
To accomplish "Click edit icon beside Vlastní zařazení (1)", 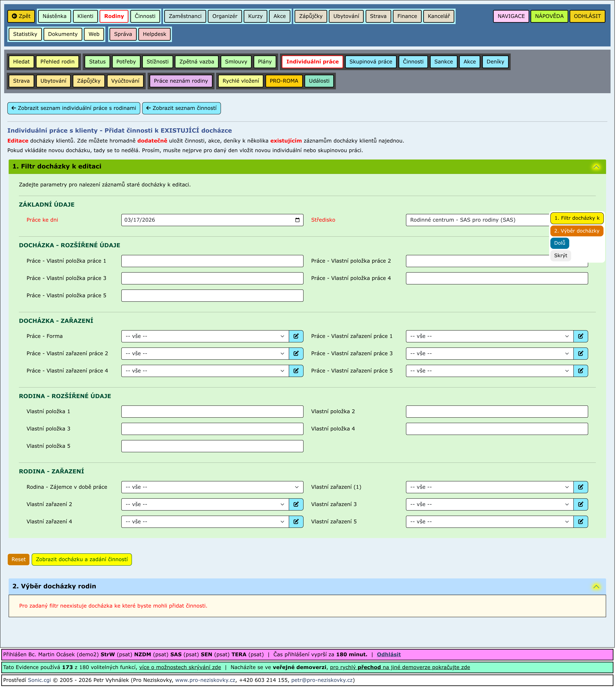I will [581, 487].
